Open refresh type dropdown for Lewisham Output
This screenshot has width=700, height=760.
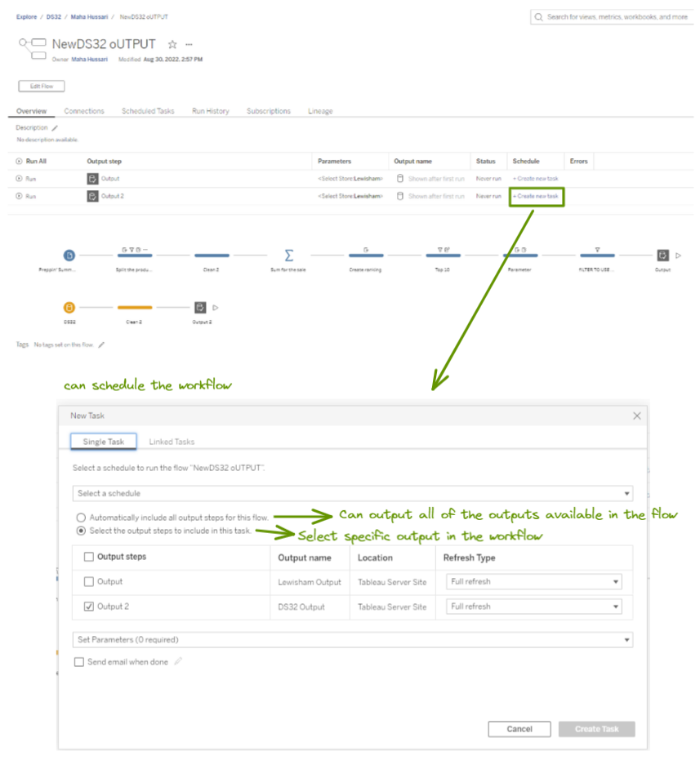pyautogui.click(x=534, y=581)
